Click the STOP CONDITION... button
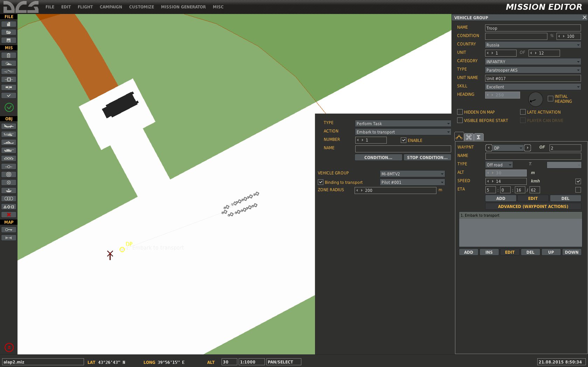The width and height of the screenshot is (588, 367). pyautogui.click(x=427, y=157)
